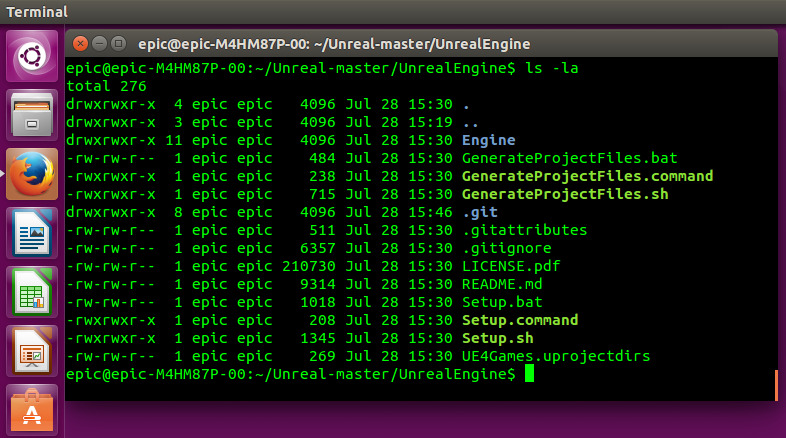This screenshot has width=786, height=438.
Task: Open LibreOffice Writer from the launcher
Action: 32,233
